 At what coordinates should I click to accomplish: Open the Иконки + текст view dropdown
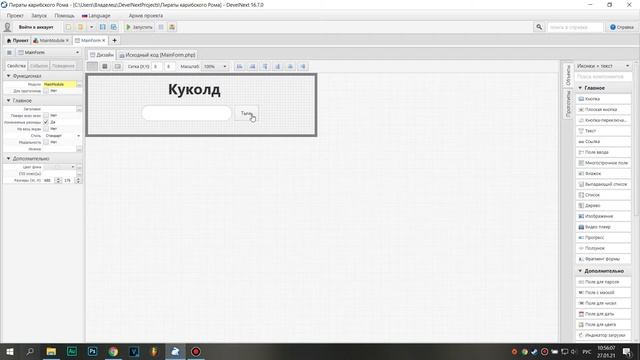[603, 66]
